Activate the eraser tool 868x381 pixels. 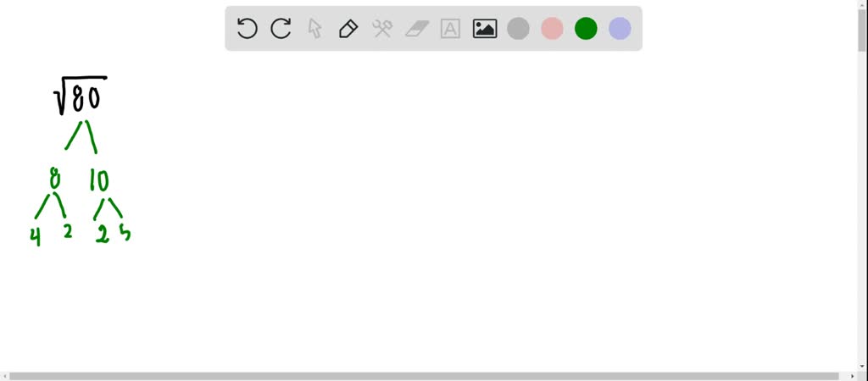coord(417,29)
